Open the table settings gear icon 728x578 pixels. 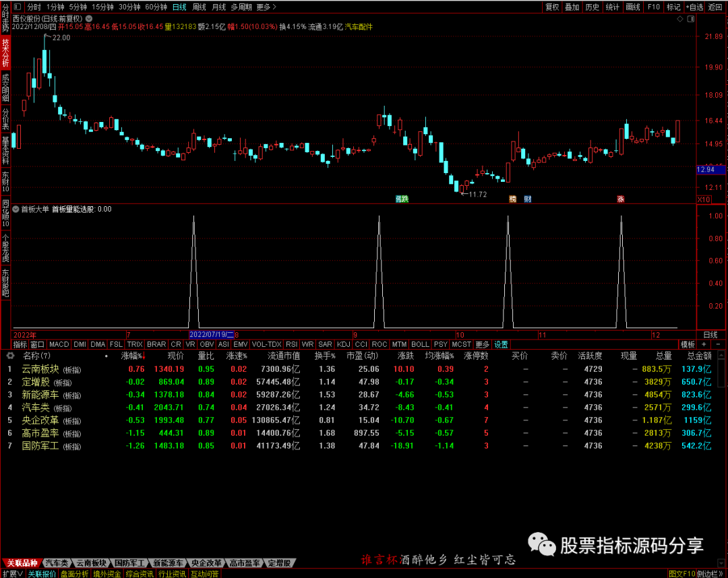10,356
